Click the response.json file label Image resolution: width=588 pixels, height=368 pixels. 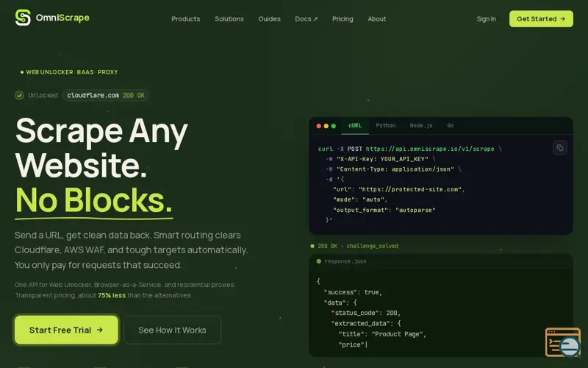pos(345,261)
